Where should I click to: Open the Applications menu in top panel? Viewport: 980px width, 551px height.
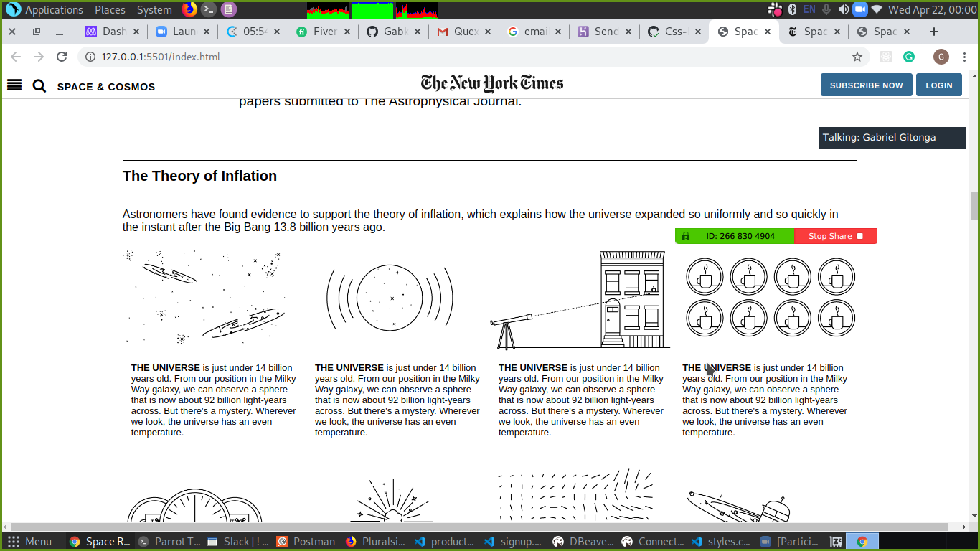coord(44,10)
